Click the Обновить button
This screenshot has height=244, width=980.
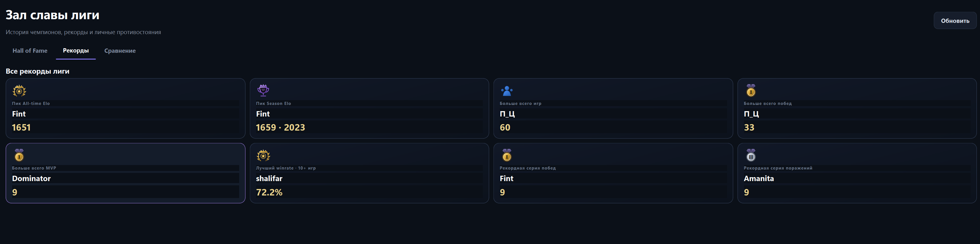click(x=955, y=21)
